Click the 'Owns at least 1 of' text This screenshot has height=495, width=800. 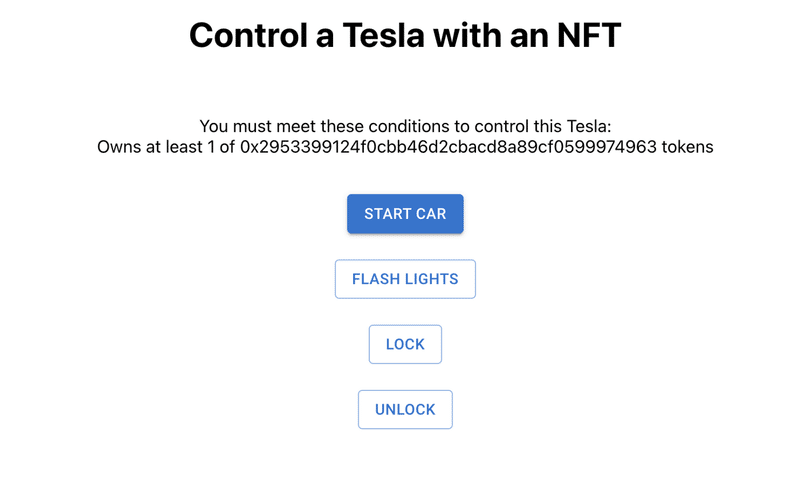point(165,147)
